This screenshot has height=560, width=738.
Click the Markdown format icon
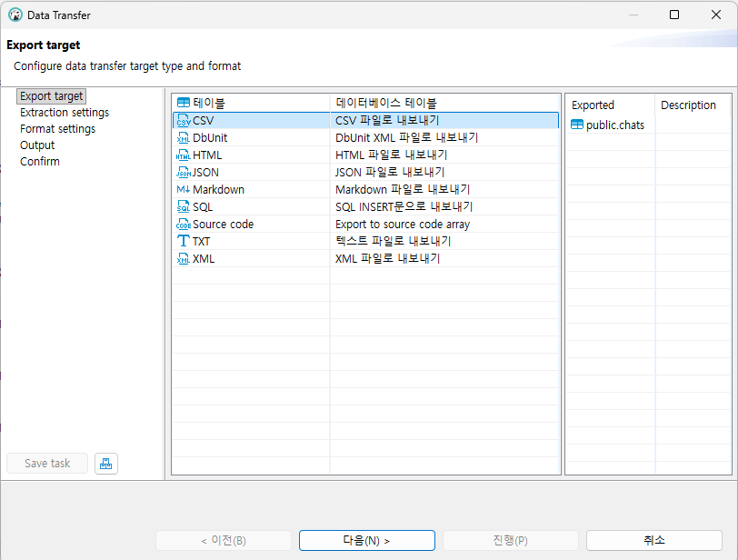[183, 190]
